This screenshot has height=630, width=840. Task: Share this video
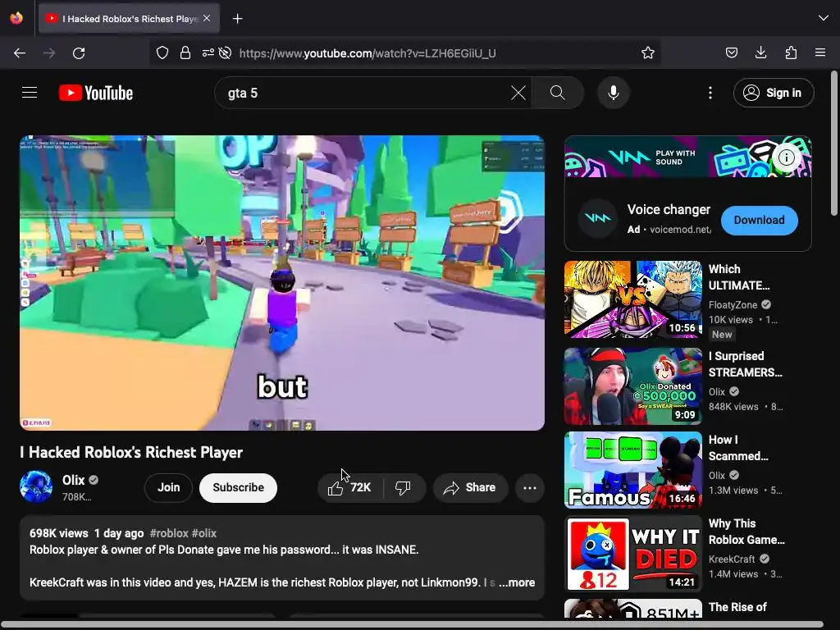coord(470,487)
